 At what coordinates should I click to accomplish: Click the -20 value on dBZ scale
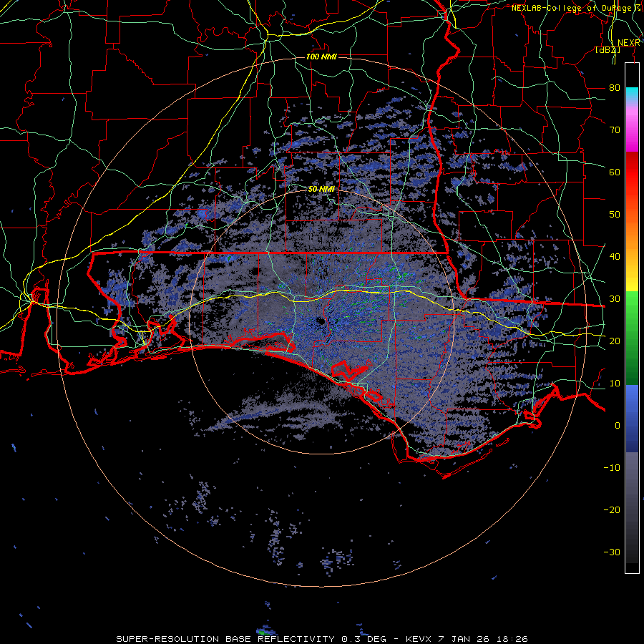612,509
